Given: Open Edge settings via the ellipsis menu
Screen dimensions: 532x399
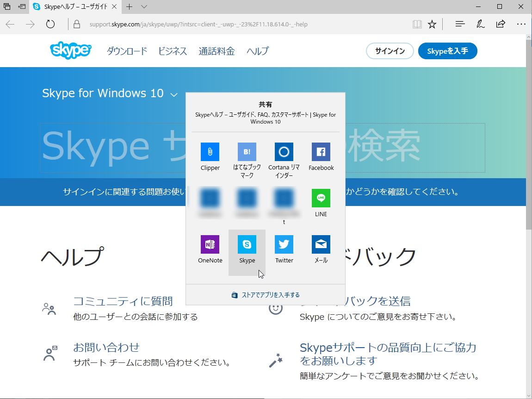Looking at the screenshot, I should (521, 24).
